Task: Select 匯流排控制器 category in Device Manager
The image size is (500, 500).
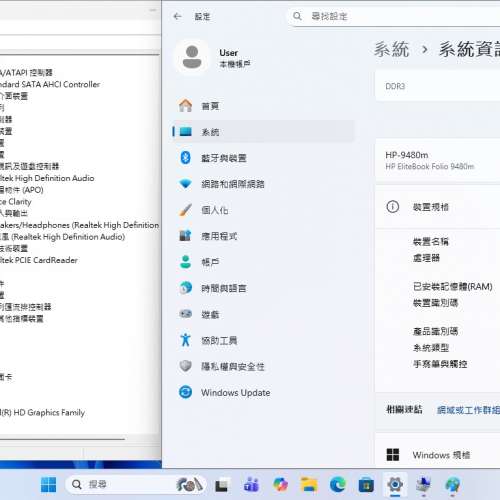Action: 26,307
